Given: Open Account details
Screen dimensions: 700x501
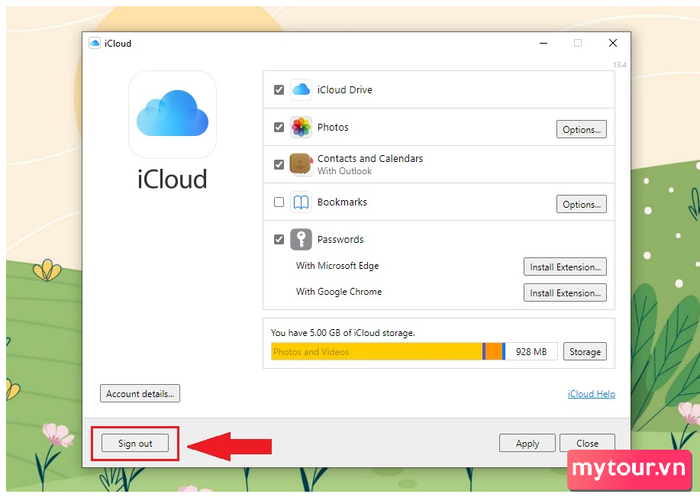Looking at the screenshot, I should pos(140,394).
